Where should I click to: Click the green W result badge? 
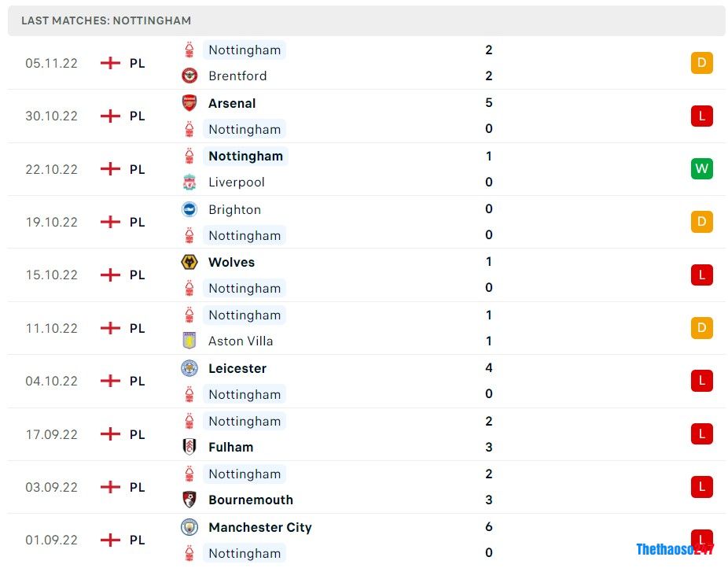(701, 168)
